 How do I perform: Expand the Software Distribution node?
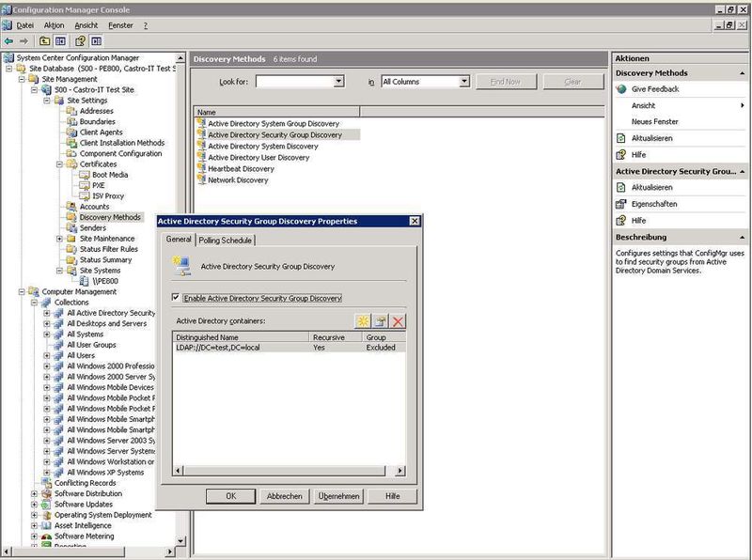tap(34, 493)
